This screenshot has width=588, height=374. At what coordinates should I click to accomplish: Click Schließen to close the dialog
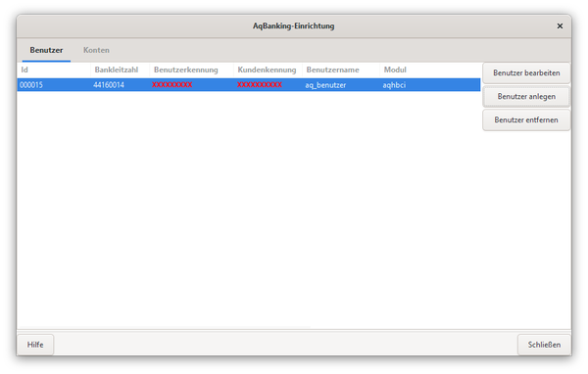click(x=544, y=345)
